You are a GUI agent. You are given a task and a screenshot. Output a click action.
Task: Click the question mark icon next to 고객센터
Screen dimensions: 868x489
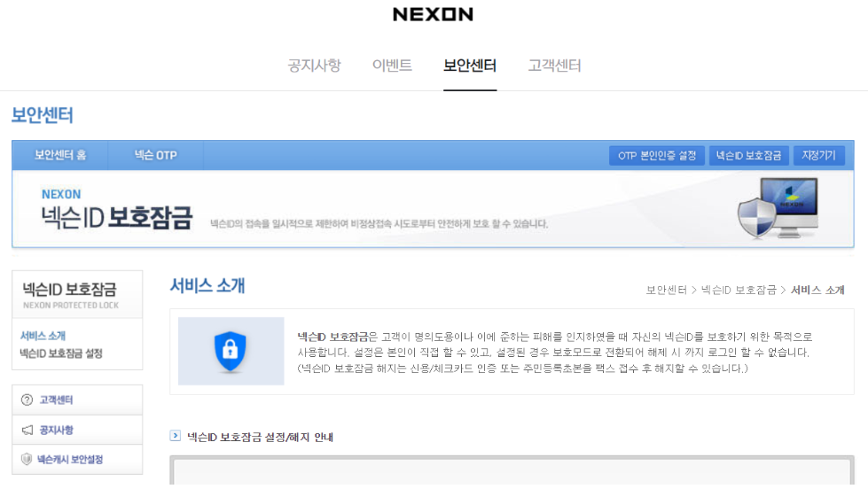point(27,400)
